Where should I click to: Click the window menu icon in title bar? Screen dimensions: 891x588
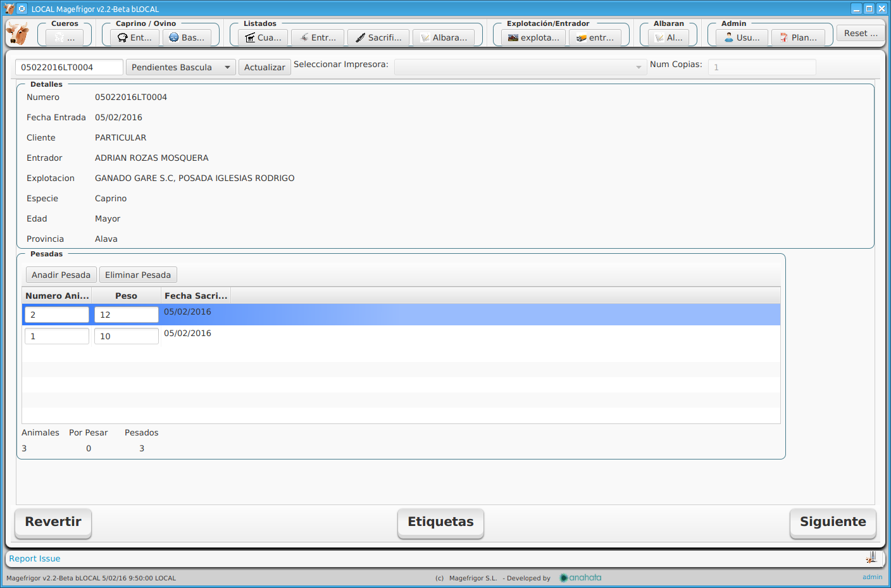pos(22,9)
